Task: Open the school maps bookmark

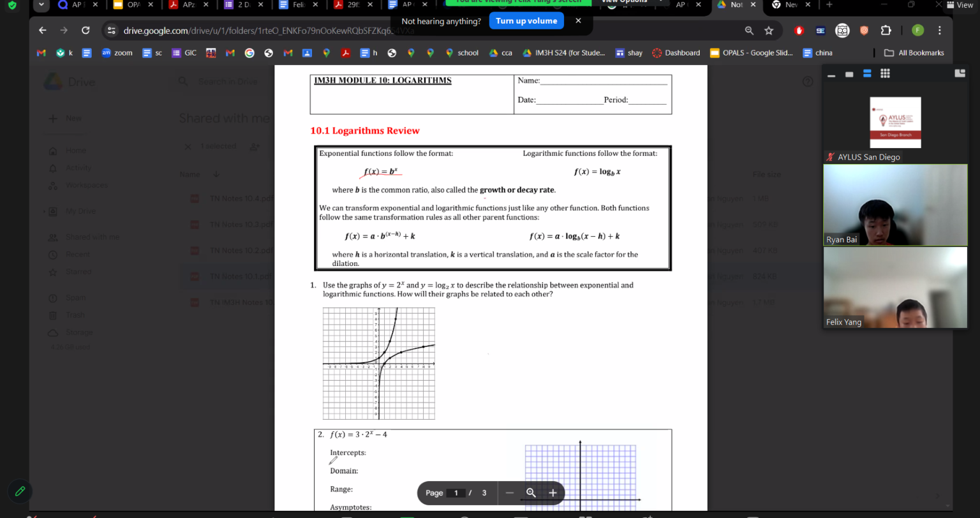Action: tap(461, 53)
